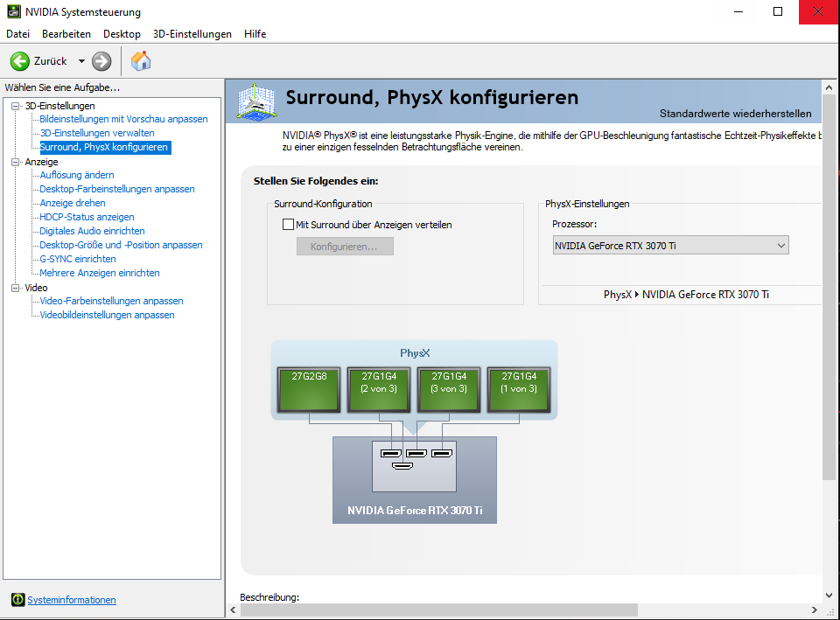
Task: Open Desktop-Größe und -Position anpassen
Action: click(x=121, y=244)
